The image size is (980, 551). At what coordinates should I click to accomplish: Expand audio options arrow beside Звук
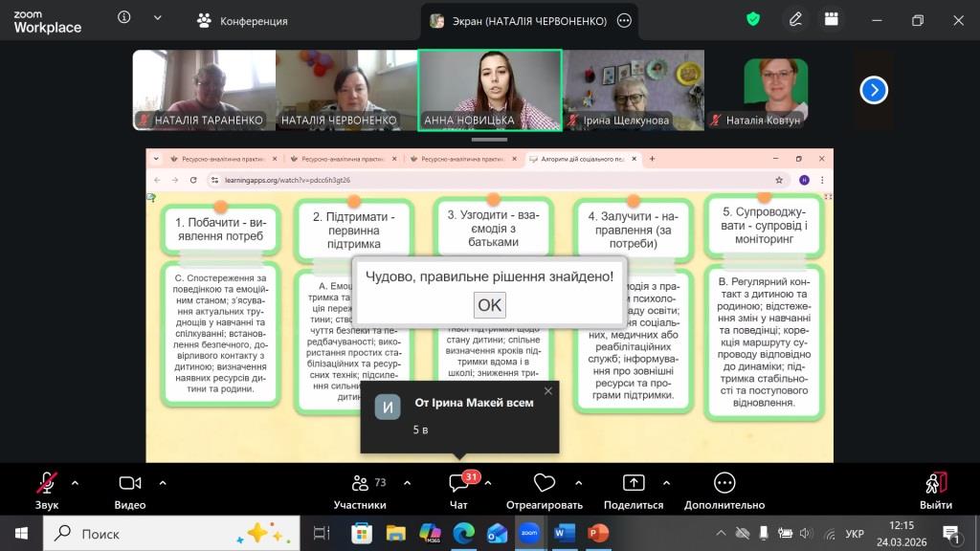[76, 482]
